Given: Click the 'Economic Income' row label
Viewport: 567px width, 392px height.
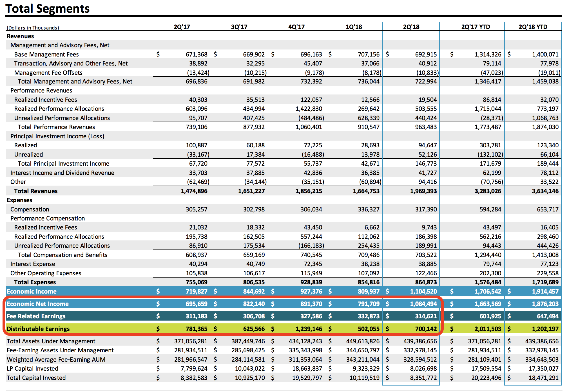Looking at the screenshot, I should tap(32, 292).
